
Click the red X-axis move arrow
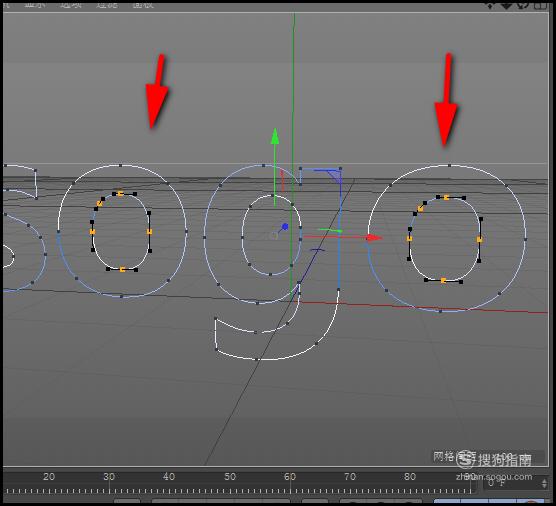374,238
